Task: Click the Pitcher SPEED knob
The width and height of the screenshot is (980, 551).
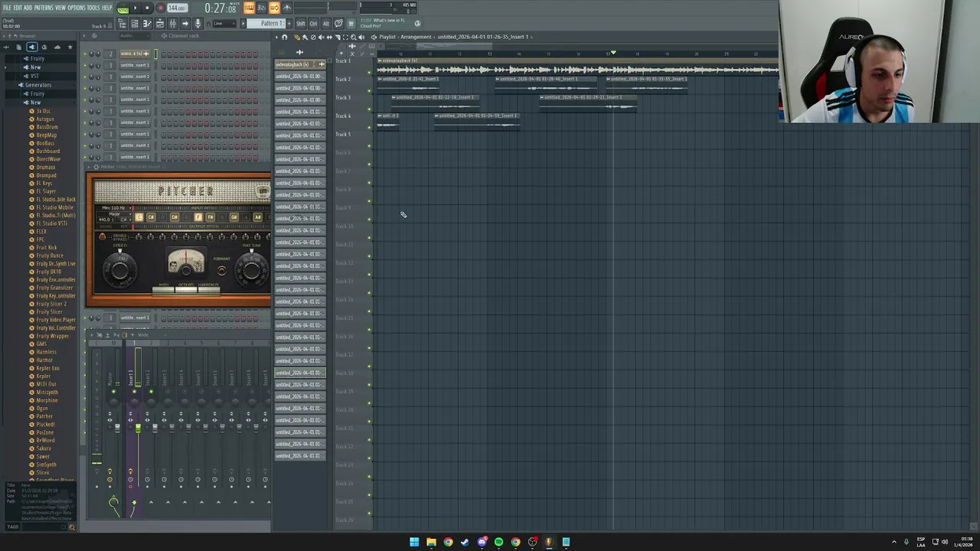Action: pyautogui.click(x=120, y=271)
